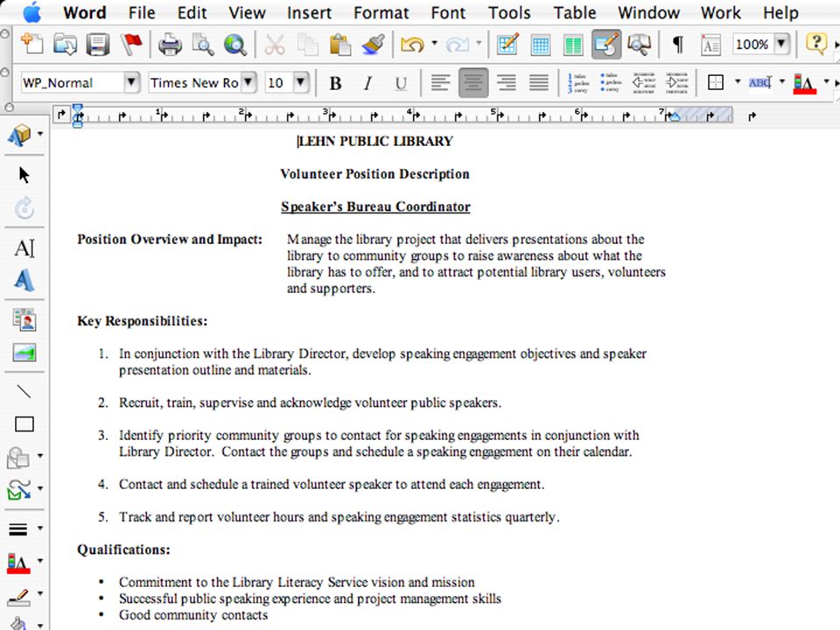Click the drawing toolbar font color swatch

(x=18, y=563)
